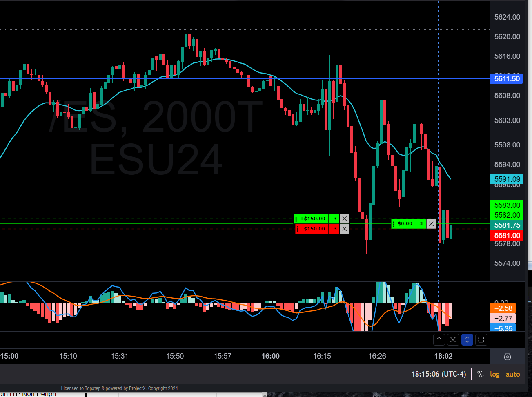Viewport: 532px width, 397px height.
Task: Click the 18:02 time axis label
Action: (443, 356)
